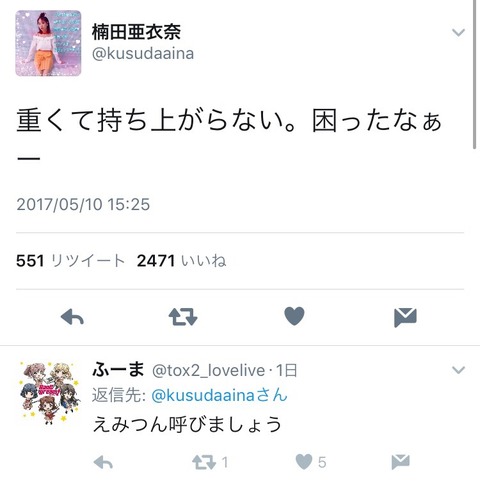The image size is (480, 481).
Task: Share ふーま's reply via message icon
Action: [x=400, y=462]
